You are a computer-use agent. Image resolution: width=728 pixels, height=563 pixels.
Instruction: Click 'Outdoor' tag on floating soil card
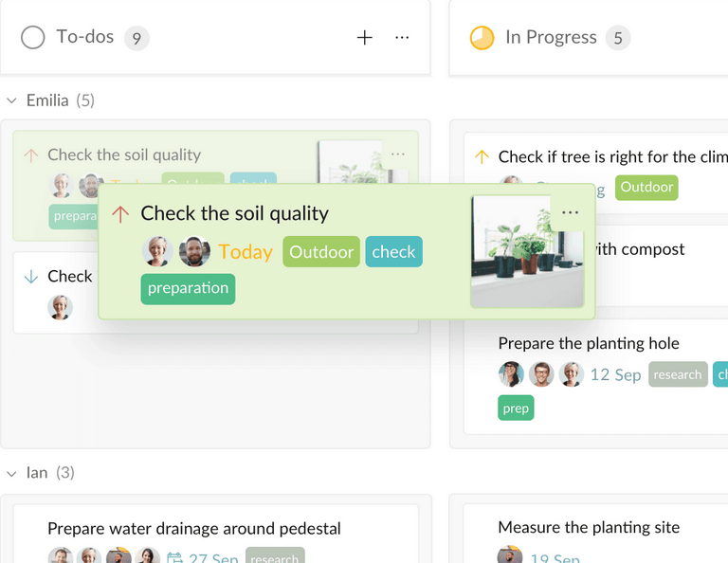click(x=321, y=252)
